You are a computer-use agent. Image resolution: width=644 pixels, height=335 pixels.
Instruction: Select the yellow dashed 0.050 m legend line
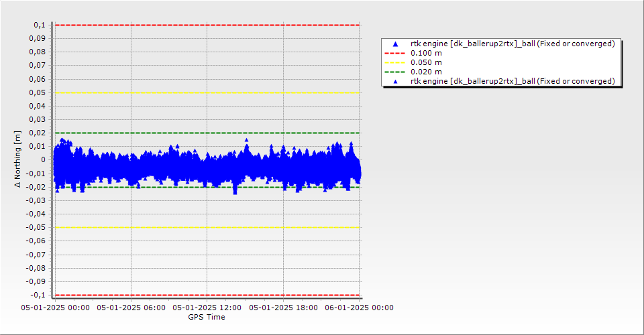click(394, 63)
